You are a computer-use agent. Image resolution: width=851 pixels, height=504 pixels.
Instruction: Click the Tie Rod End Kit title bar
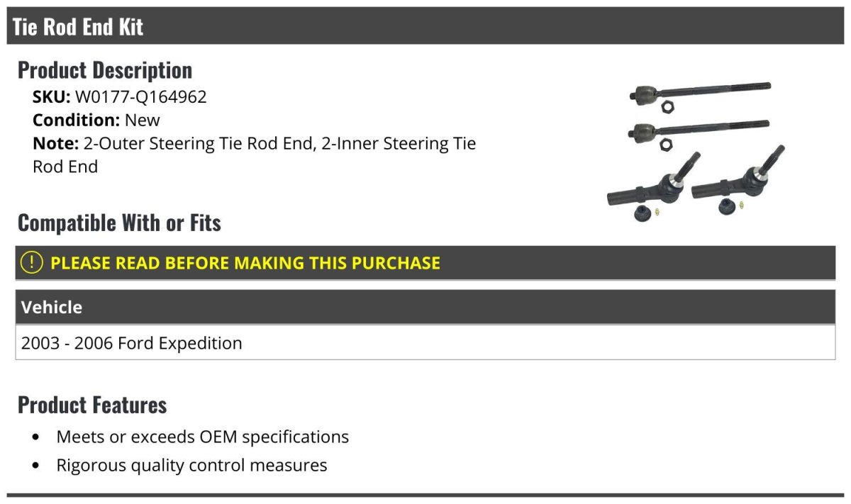(425, 26)
